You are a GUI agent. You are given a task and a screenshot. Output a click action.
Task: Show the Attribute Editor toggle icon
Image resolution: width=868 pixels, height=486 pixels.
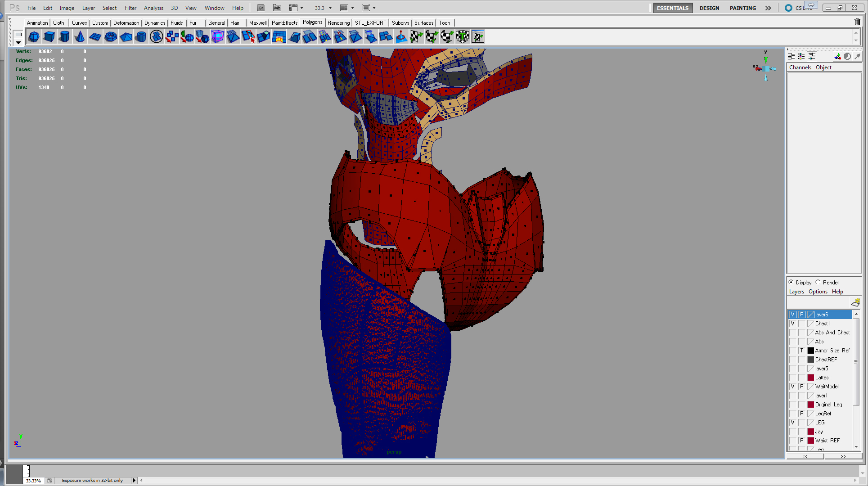791,56
